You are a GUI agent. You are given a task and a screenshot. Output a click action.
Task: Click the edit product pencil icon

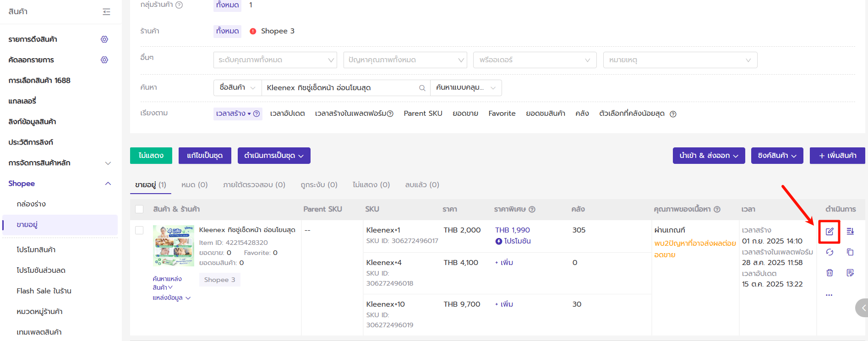click(830, 232)
